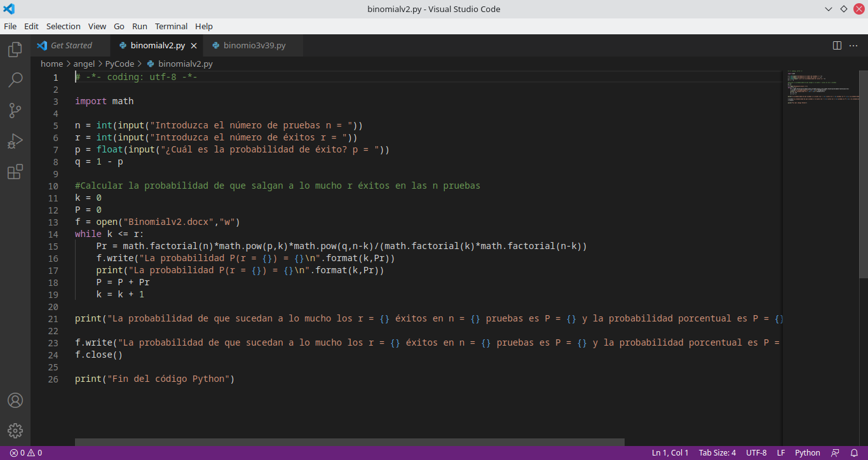This screenshot has height=460, width=868.
Task: Click the 'P = P + Pr' line
Action: click(123, 282)
